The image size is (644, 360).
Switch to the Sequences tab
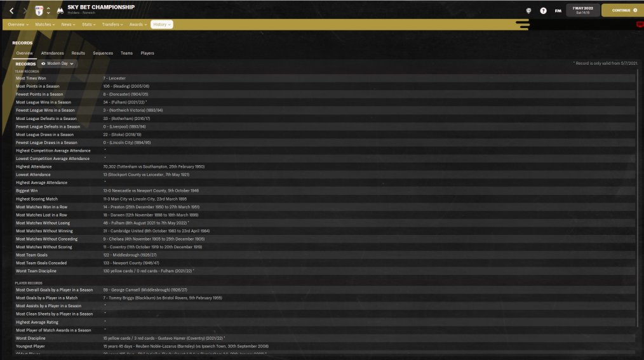[x=103, y=53]
